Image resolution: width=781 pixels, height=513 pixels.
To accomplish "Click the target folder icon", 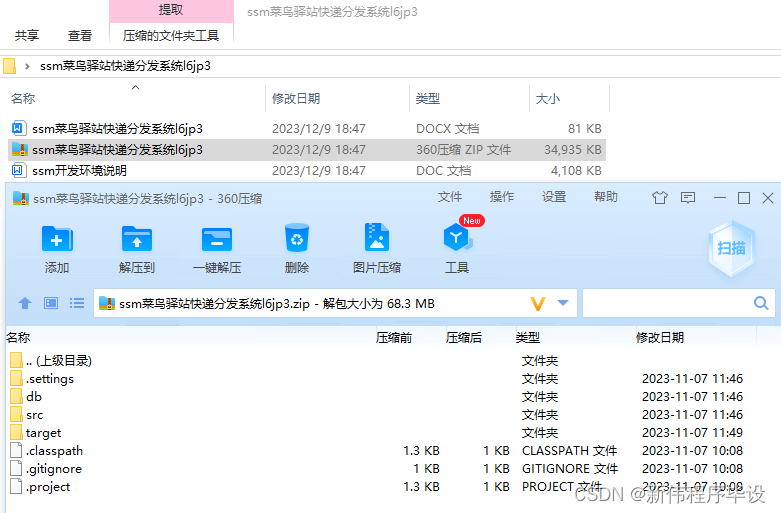I will pos(16,432).
